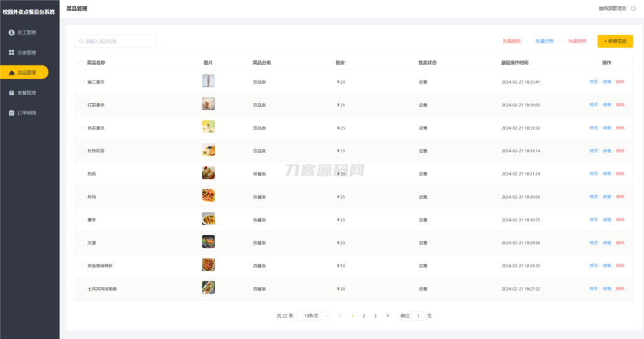644x339 pixels.
Task: Click the 菜品管理 dish icon
Action: tap(11, 73)
